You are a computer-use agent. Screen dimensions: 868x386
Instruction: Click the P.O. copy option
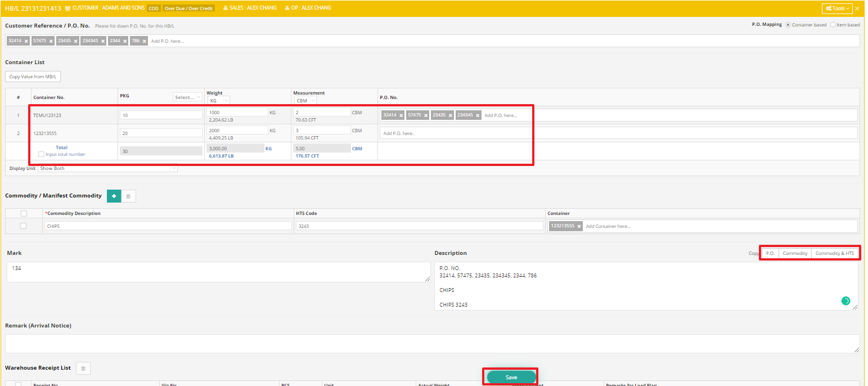click(x=771, y=253)
